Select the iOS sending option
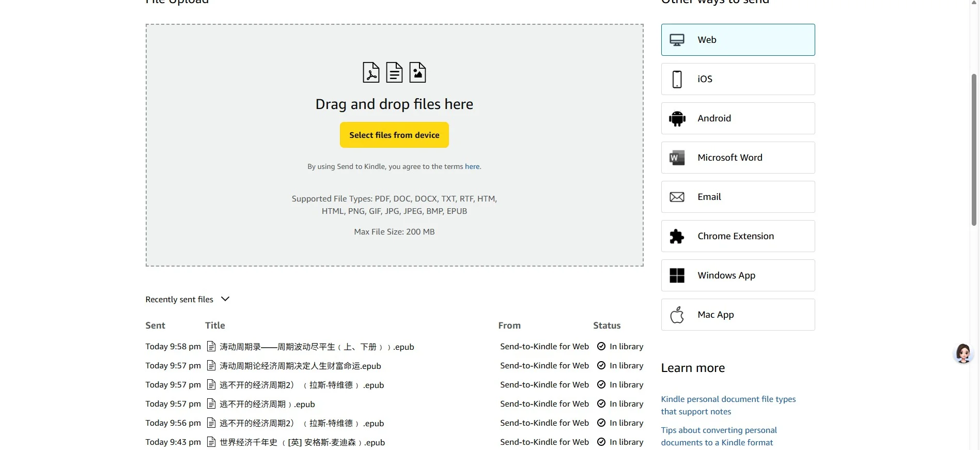Image resolution: width=980 pixels, height=450 pixels. (x=738, y=79)
